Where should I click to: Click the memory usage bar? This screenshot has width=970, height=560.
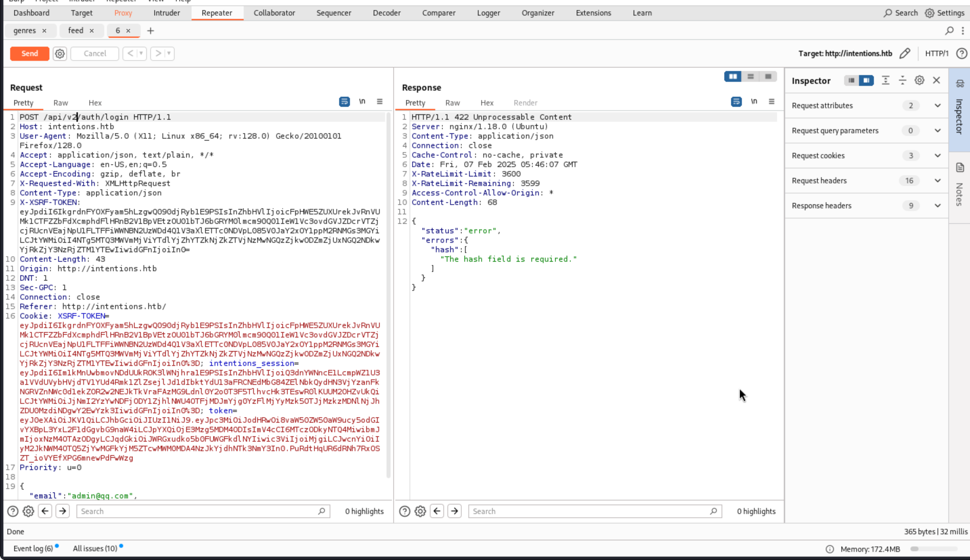934,549
